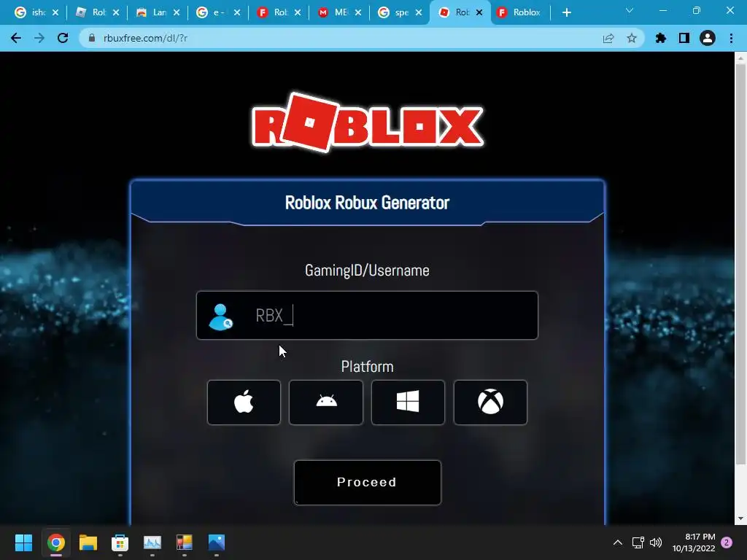
Task: Click the share page icon
Action: point(608,38)
